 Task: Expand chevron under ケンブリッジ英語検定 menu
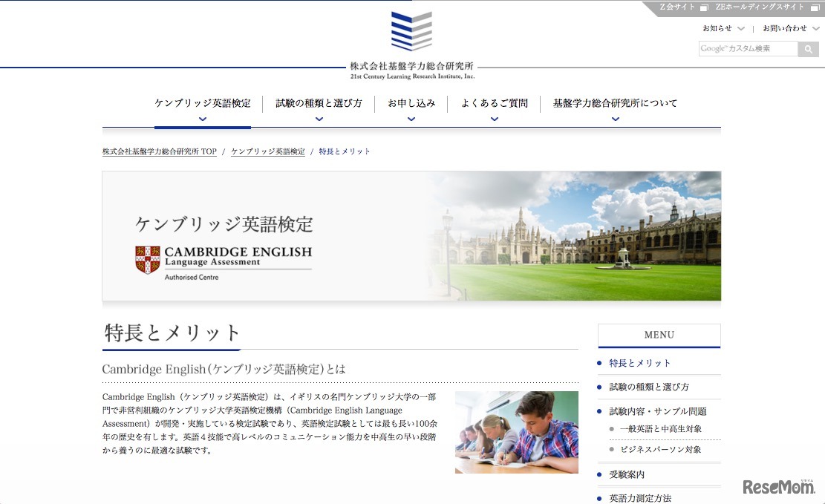coord(203,120)
